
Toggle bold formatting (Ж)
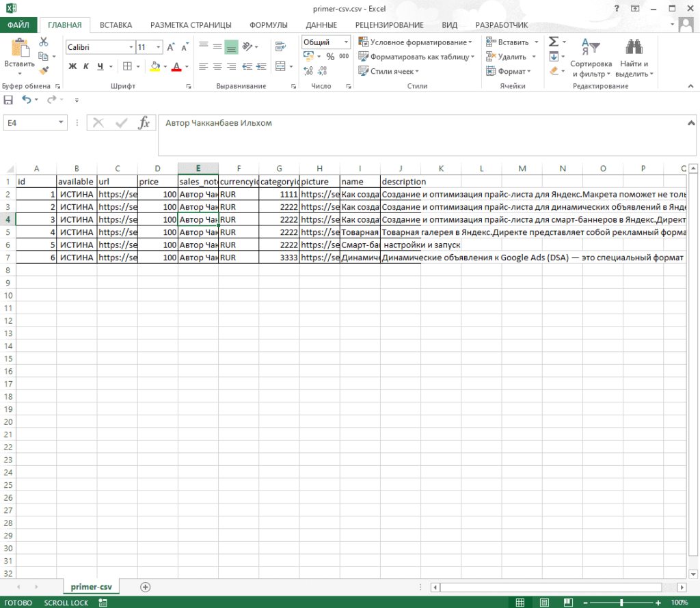(73, 66)
